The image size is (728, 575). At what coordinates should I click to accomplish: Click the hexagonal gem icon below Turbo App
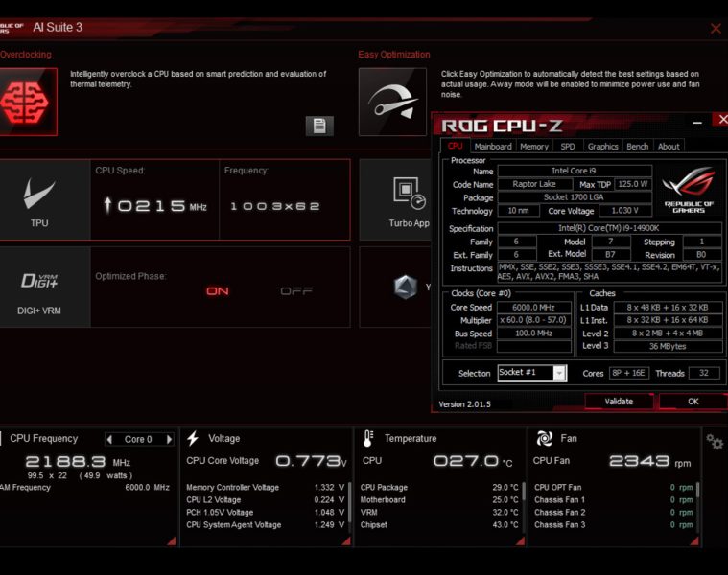(406, 287)
